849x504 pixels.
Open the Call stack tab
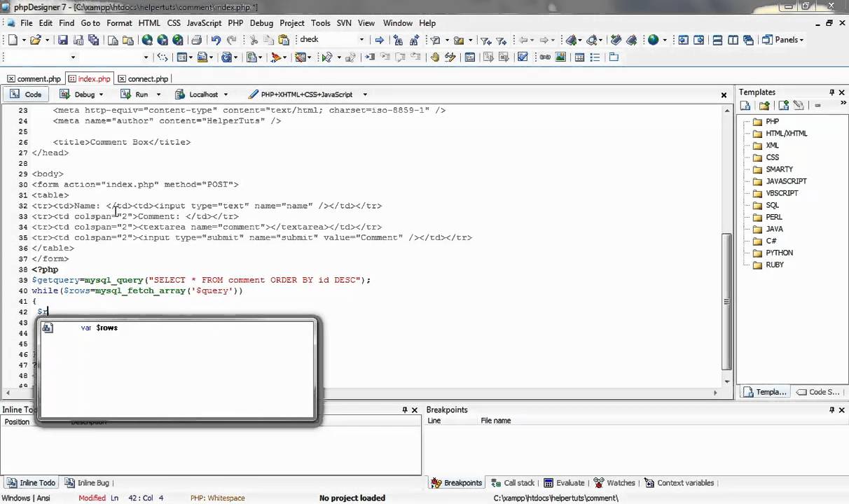[x=513, y=483]
